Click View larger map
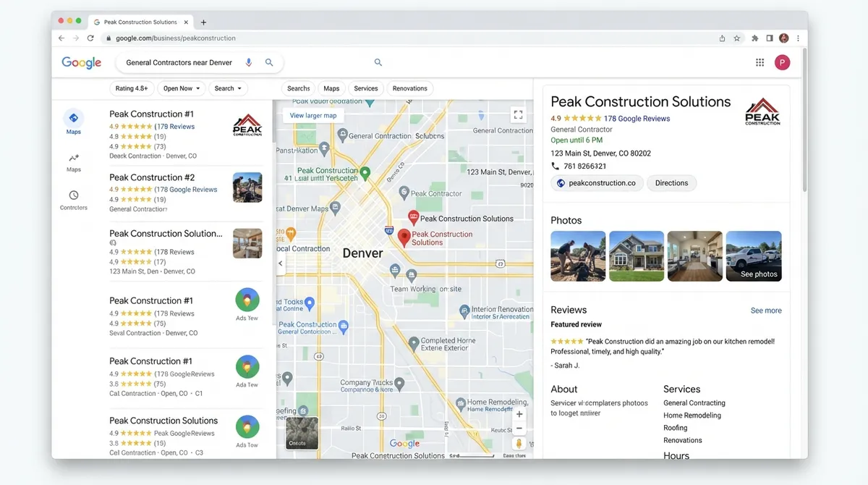This screenshot has width=868, height=485. (x=313, y=115)
